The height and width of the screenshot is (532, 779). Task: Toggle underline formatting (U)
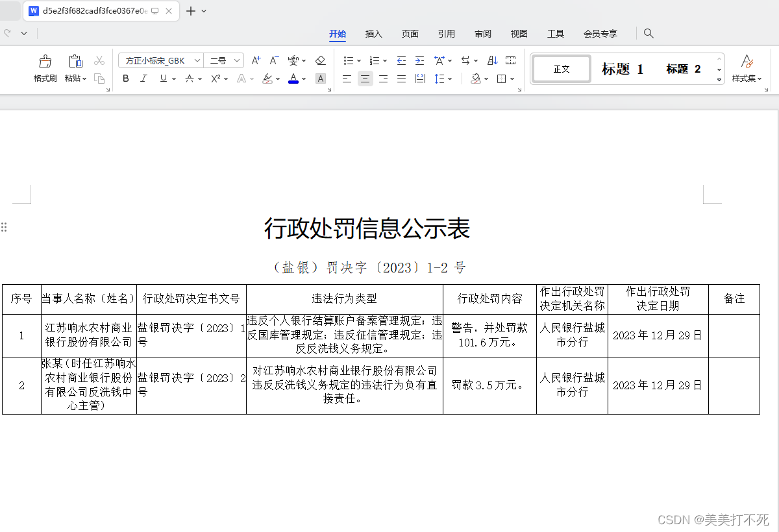tap(164, 79)
